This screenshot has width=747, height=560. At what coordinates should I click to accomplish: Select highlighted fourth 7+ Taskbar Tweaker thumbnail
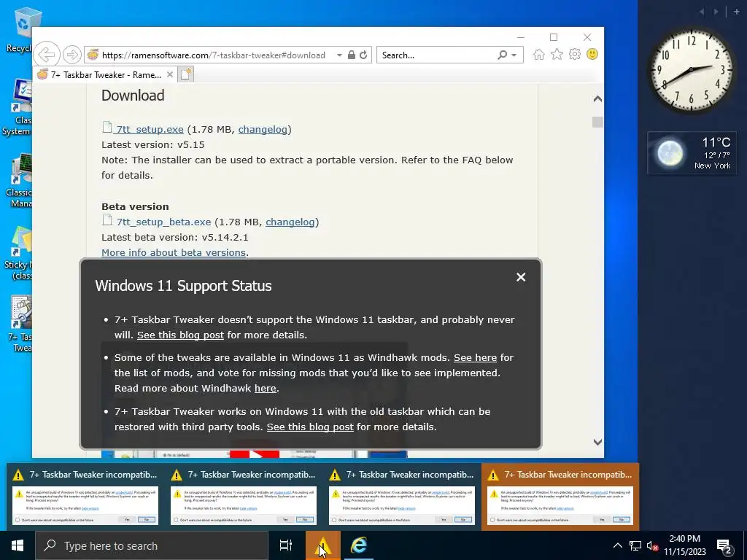[x=560, y=497]
